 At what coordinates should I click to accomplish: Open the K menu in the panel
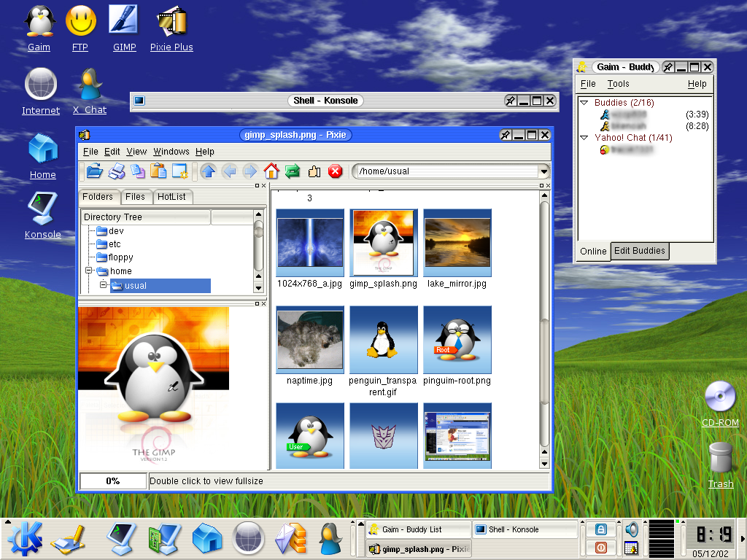(x=25, y=539)
